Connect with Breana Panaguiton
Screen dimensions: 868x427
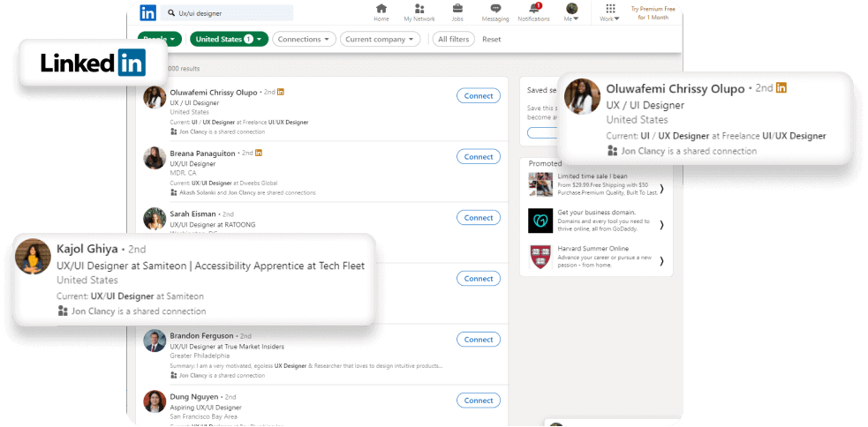pos(479,156)
